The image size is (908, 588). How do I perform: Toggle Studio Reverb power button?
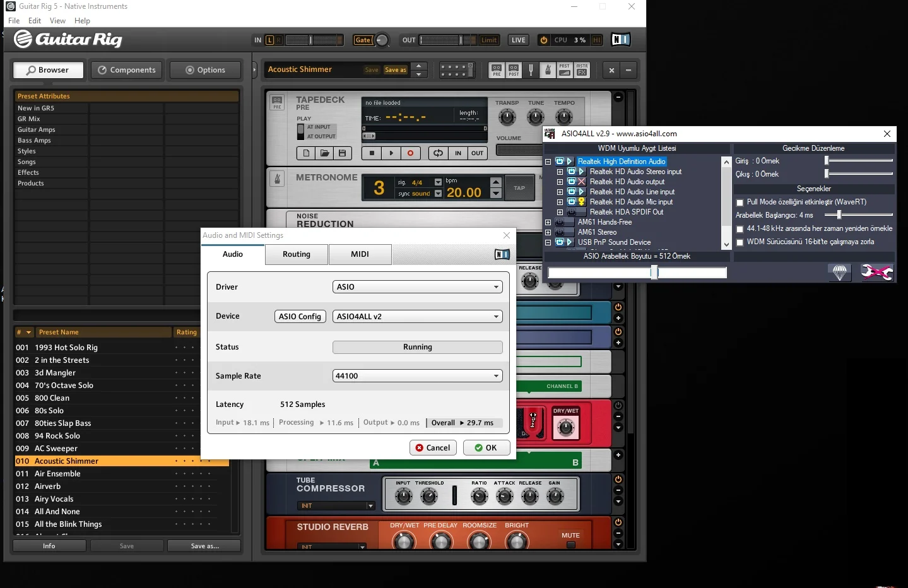coord(618,522)
